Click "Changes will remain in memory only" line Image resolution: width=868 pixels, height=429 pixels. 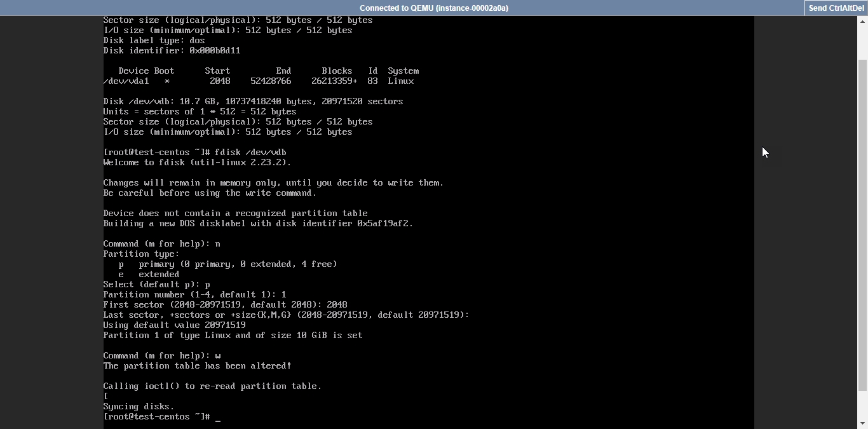tap(273, 183)
